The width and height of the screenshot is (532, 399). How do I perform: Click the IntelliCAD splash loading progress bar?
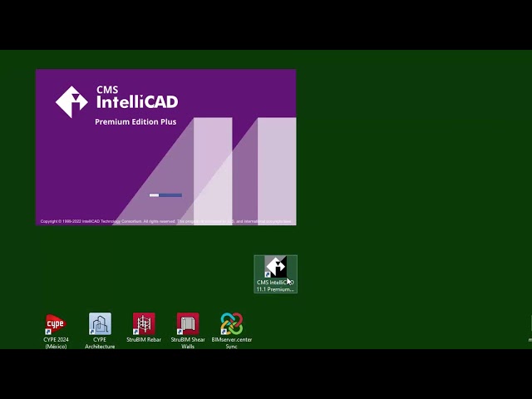(x=165, y=195)
